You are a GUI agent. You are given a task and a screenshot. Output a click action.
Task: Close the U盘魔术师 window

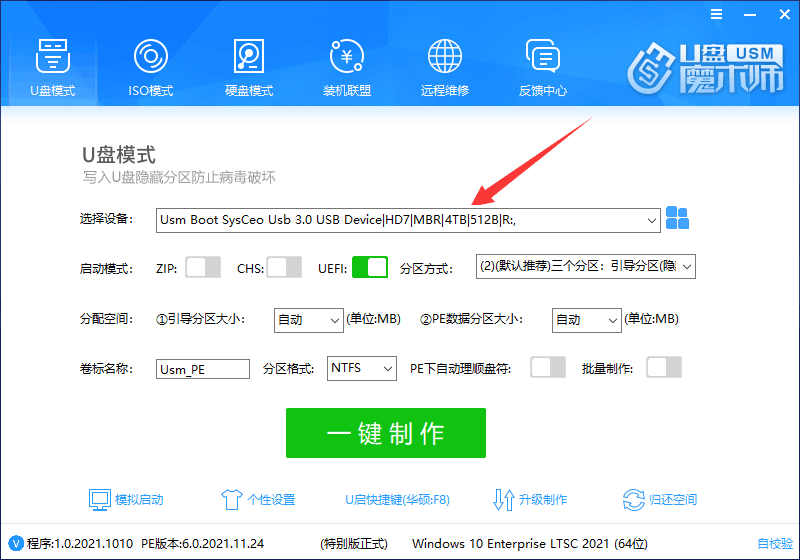click(785, 14)
